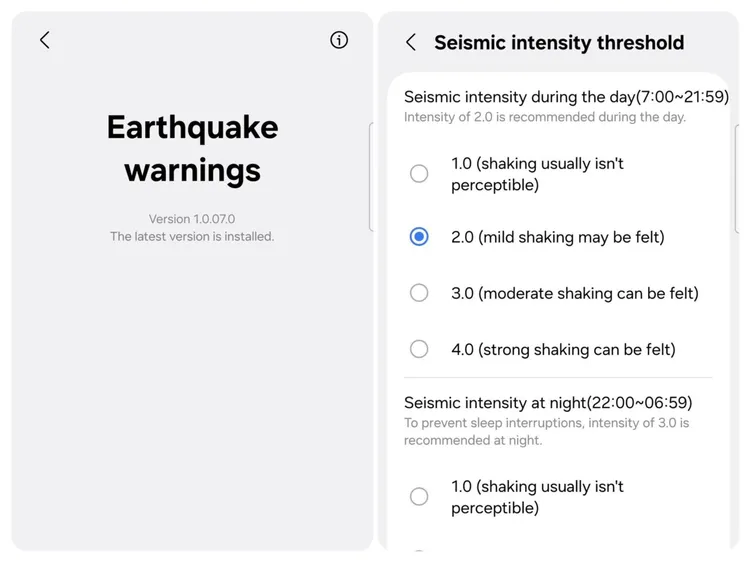Click the "Version 1.0.07.0" text

point(192,219)
